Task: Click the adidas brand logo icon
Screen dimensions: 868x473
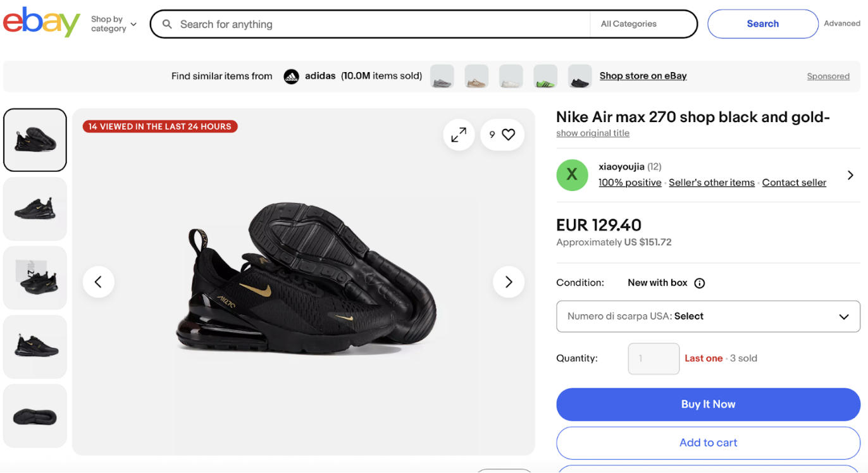Action: [291, 77]
